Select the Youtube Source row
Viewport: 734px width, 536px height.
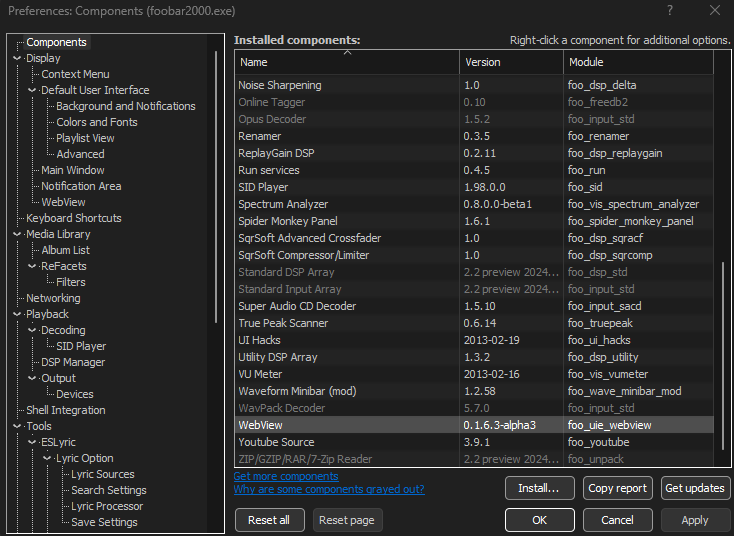coord(474,442)
